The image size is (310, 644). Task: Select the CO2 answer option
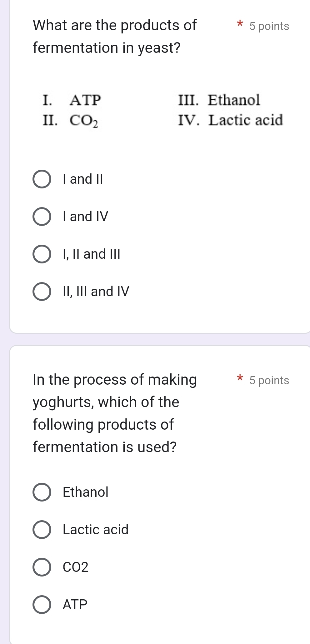42,567
